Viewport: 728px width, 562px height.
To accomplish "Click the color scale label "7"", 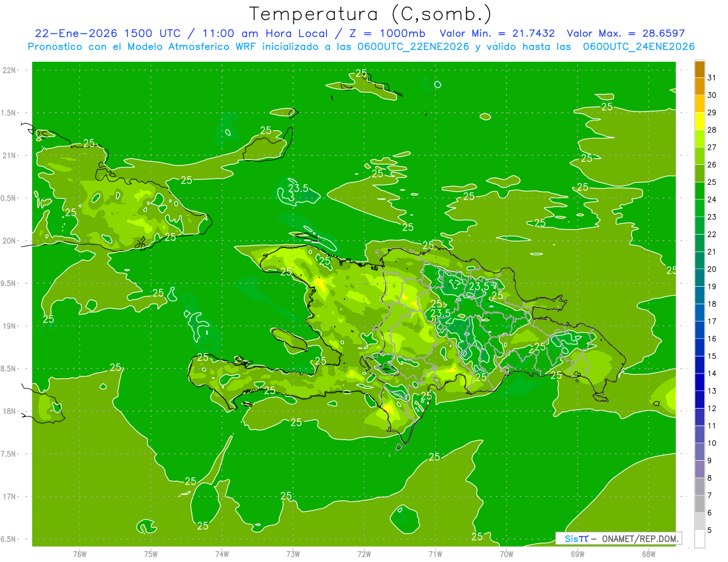I will [x=710, y=495].
